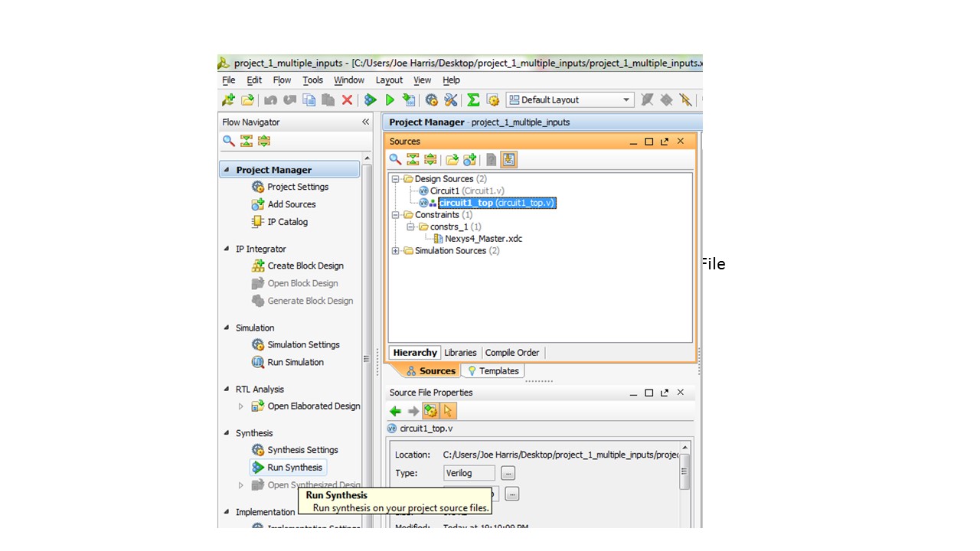This screenshot has width=980, height=551.
Task: Open Synthesis Settings
Action: [295, 450]
